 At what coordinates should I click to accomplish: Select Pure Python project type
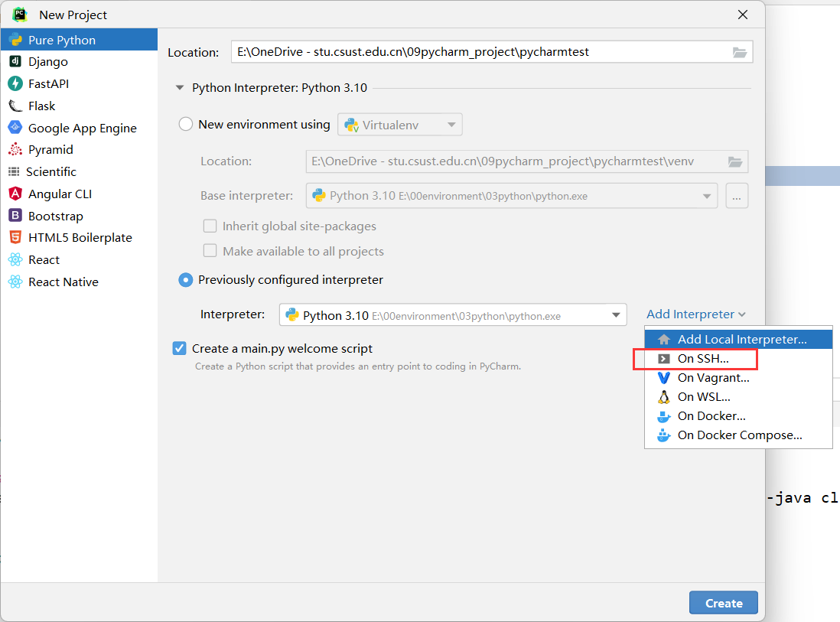pos(80,41)
